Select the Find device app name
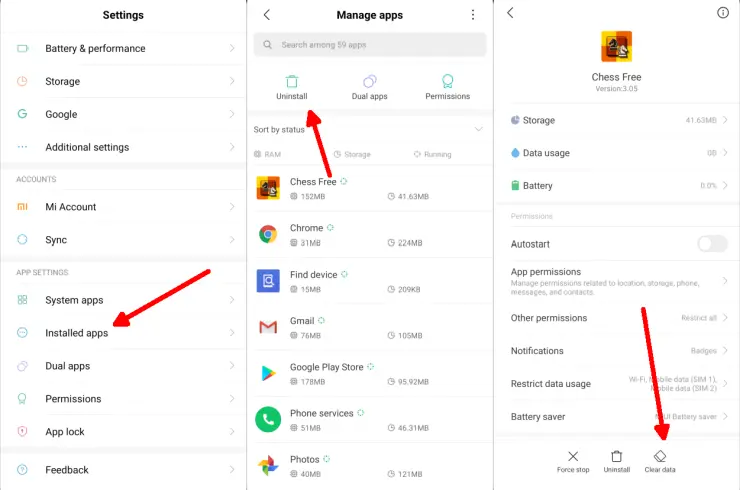 (x=313, y=274)
